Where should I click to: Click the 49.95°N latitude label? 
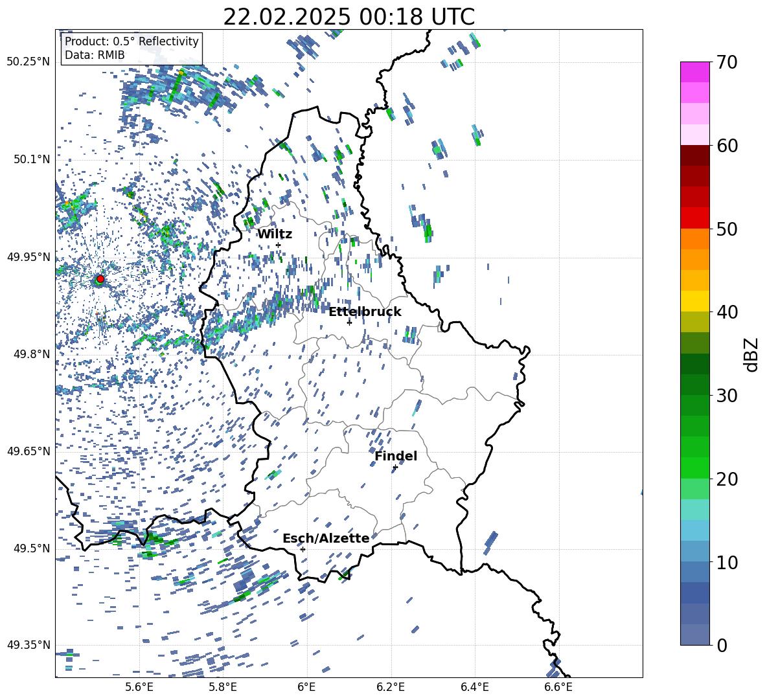(29, 257)
